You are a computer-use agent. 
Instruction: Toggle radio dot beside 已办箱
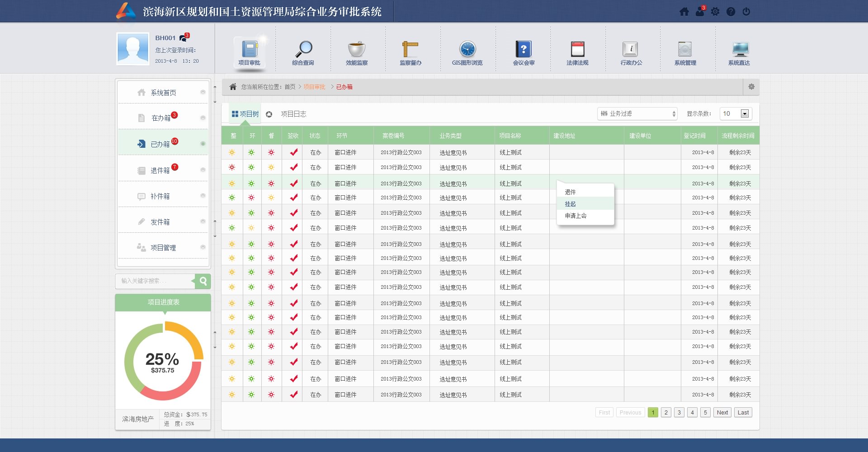click(203, 144)
